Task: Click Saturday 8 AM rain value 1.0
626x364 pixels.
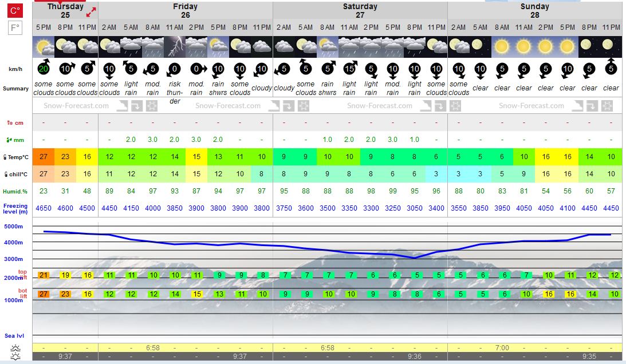Action: pos(328,140)
